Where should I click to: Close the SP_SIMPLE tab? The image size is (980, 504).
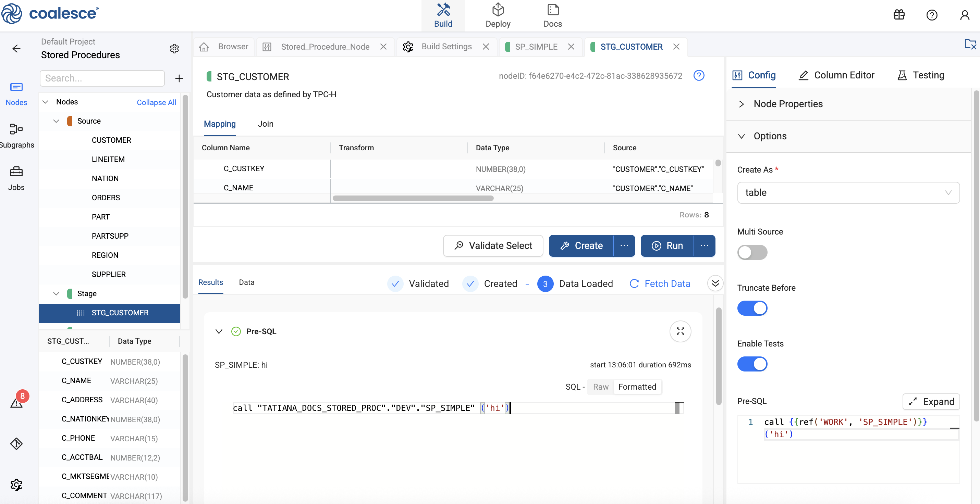[x=571, y=47]
